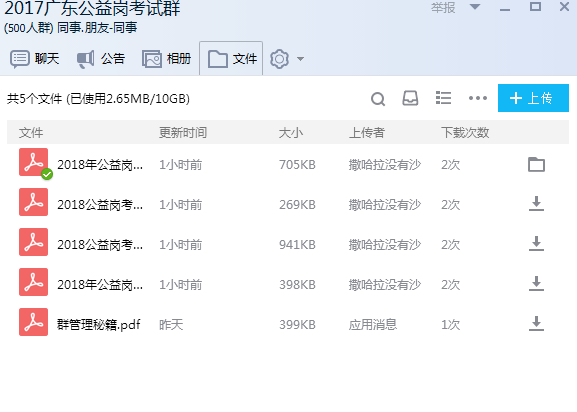Viewport: 577px width, 412px height.
Task: Expand the dropdown arrow beside the gear
Action: click(x=300, y=59)
